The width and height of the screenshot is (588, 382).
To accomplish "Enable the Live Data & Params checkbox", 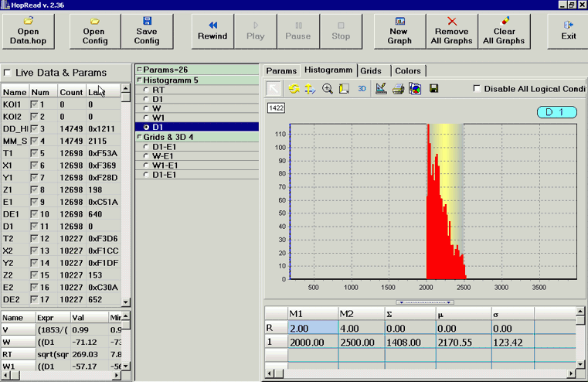I will 8,73.
